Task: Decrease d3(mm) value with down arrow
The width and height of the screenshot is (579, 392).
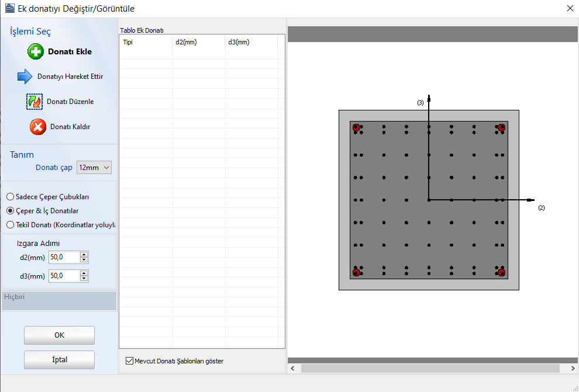Action: pos(84,278)
